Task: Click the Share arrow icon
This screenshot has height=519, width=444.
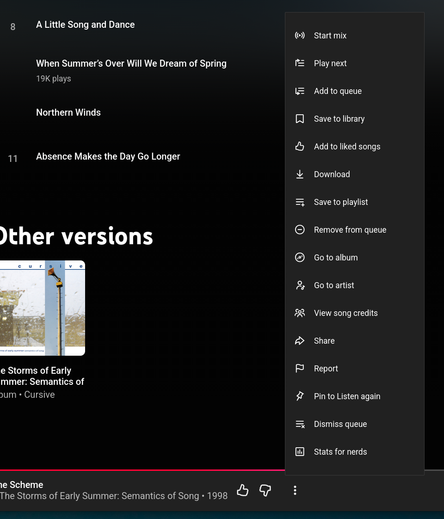Action: pos(300,341)
